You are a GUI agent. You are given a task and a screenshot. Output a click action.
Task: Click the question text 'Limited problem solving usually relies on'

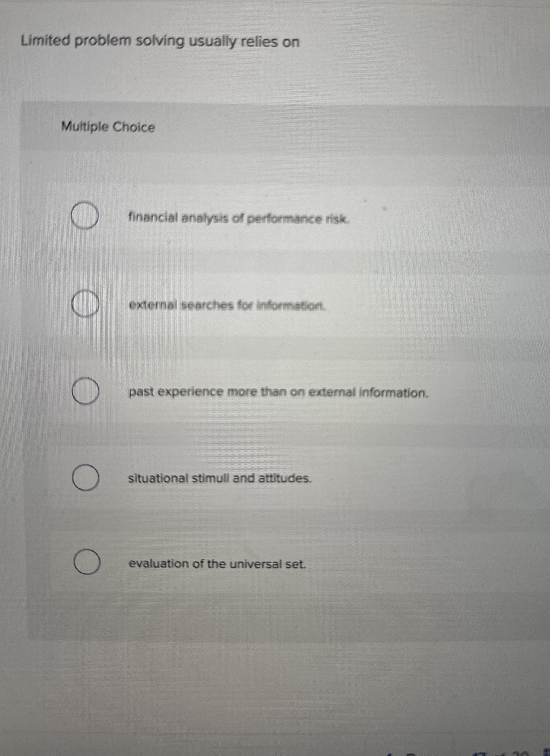[160, 41]
